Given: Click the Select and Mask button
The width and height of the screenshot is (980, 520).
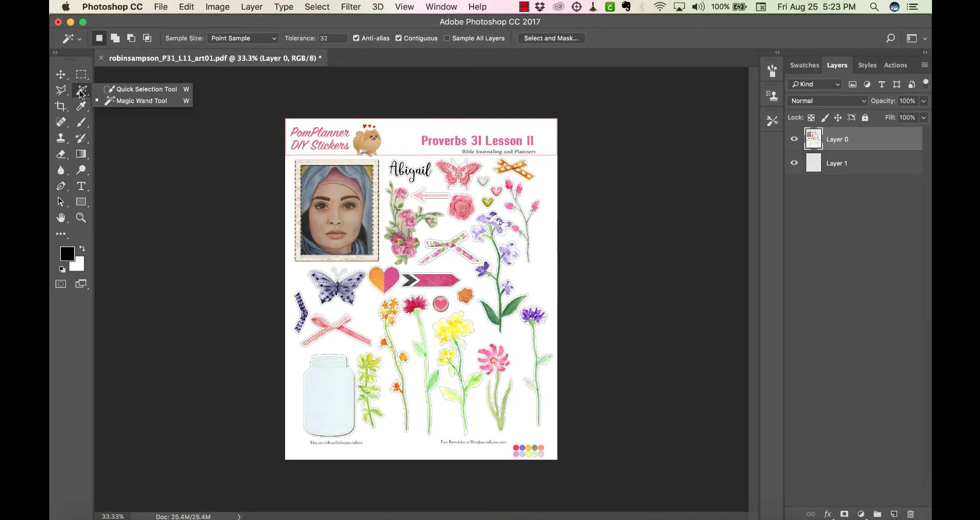Looking at the screenshot, I should point(551,38).
